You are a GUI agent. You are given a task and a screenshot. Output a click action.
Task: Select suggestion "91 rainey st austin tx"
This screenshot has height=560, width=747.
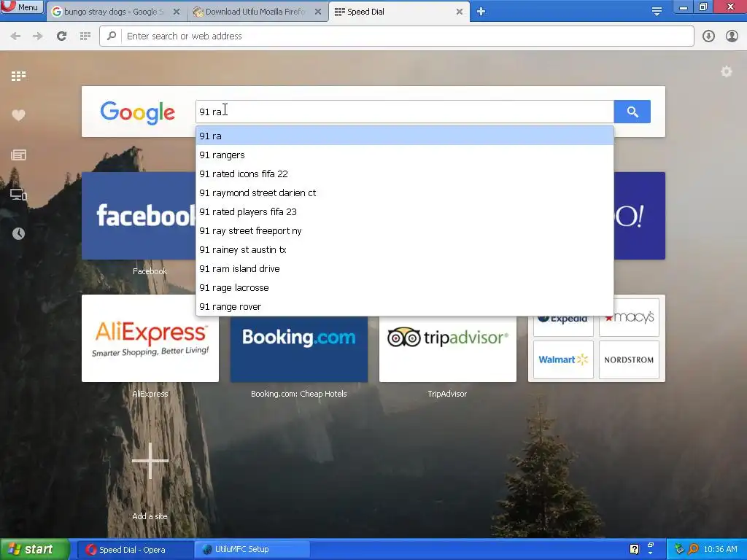click(404, 250)
